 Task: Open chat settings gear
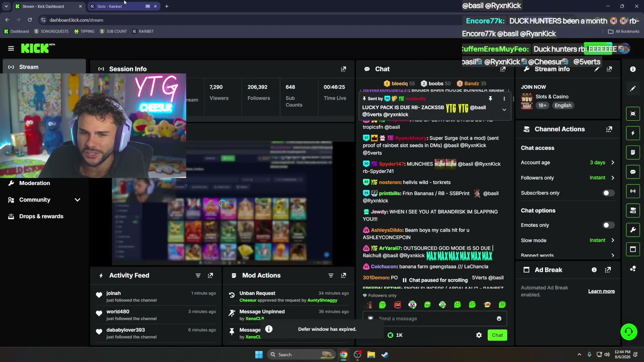pyautogui.click(x=479, y=335)
